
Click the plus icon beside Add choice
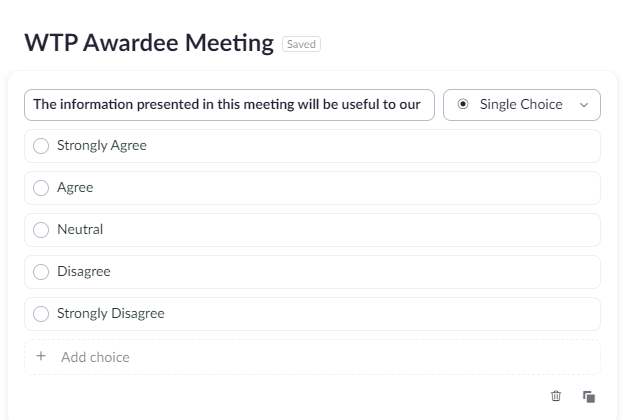[41, 357]
